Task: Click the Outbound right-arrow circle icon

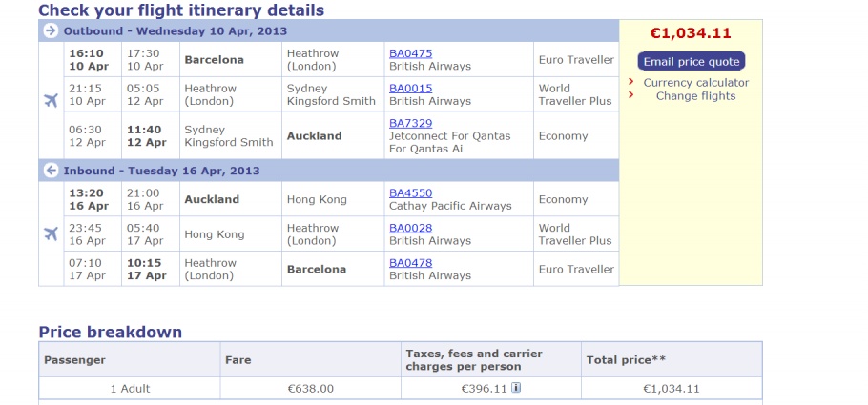Action: tap(51, 30)
